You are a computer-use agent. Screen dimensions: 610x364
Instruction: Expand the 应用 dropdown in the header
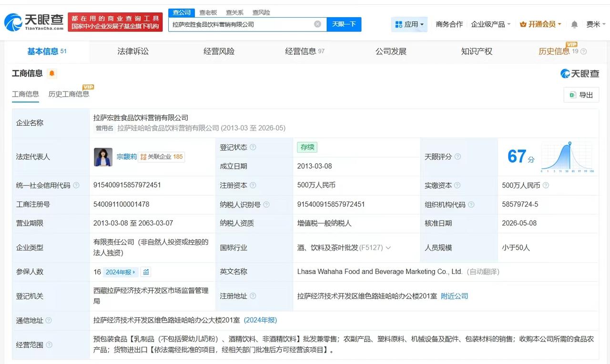[x=409, y=24]
